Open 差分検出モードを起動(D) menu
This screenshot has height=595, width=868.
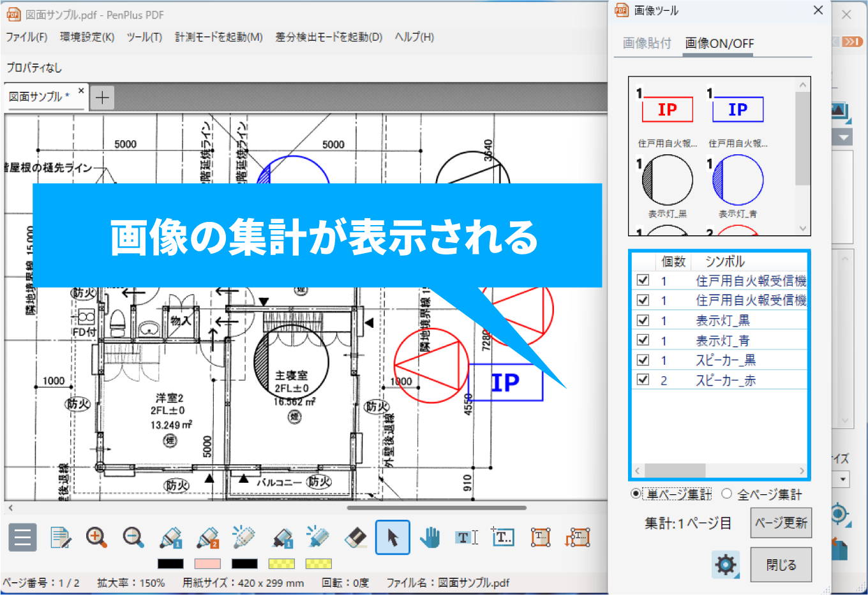pos(329,37)
